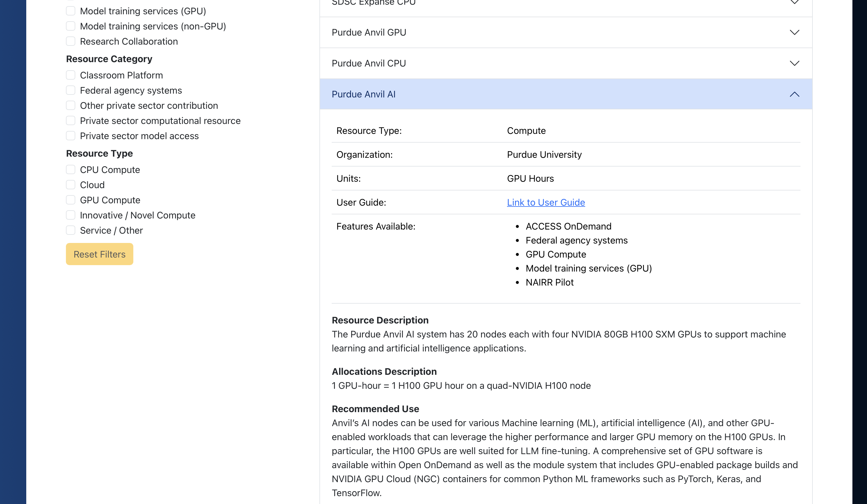
Task: Collapse the Purdue Anvil AI section header
Action: 364,94
